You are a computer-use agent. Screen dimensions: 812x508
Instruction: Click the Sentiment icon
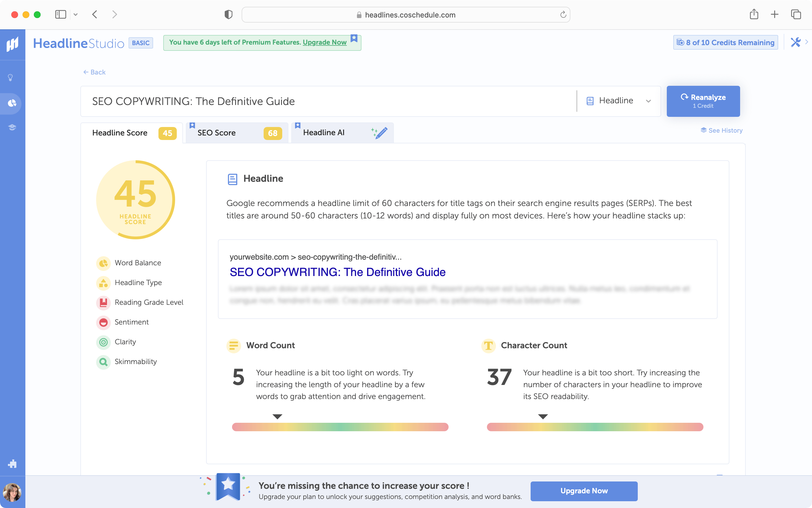(x=103, y=322)
